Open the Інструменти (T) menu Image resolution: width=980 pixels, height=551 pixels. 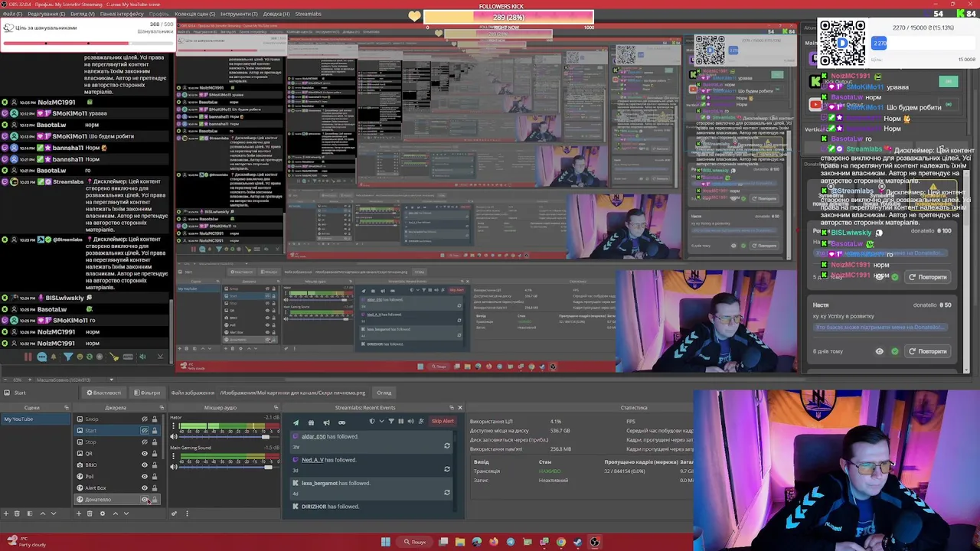(x=239, y=14)
